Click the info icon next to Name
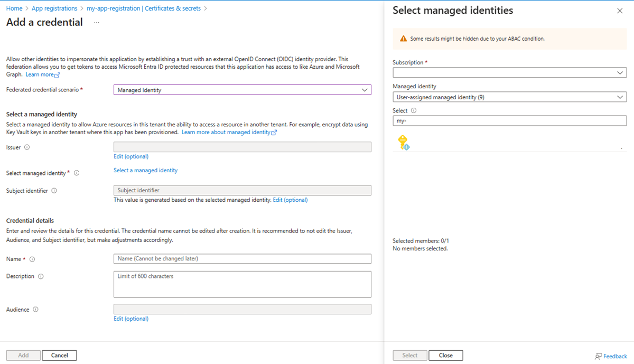Viewport: 634px width, 364px height. coord(32,259)
